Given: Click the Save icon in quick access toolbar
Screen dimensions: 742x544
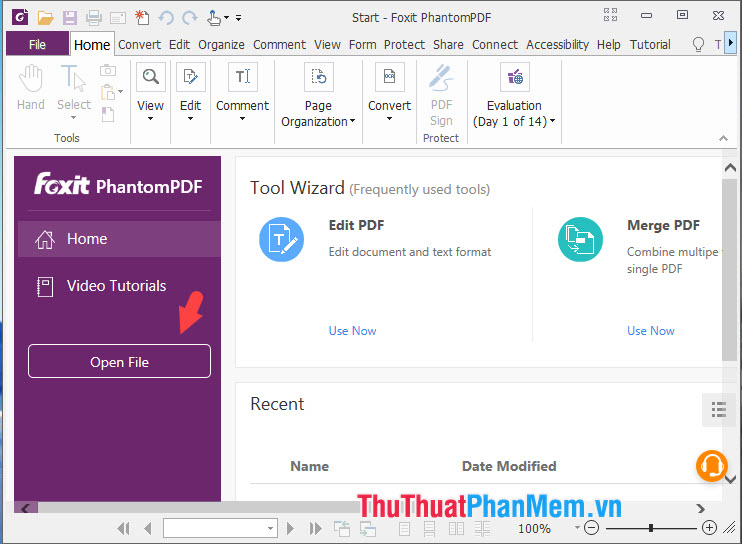Looking at the screenshot, I should (70, 18).
